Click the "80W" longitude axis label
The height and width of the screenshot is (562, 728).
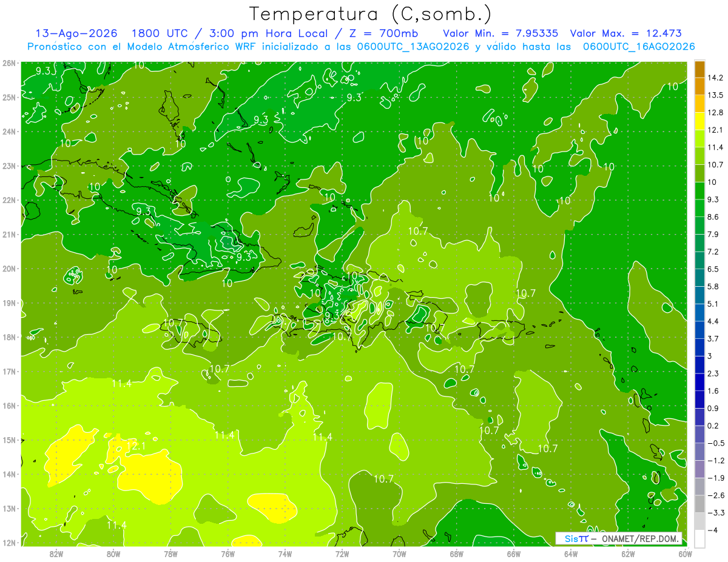pos(113,554)
